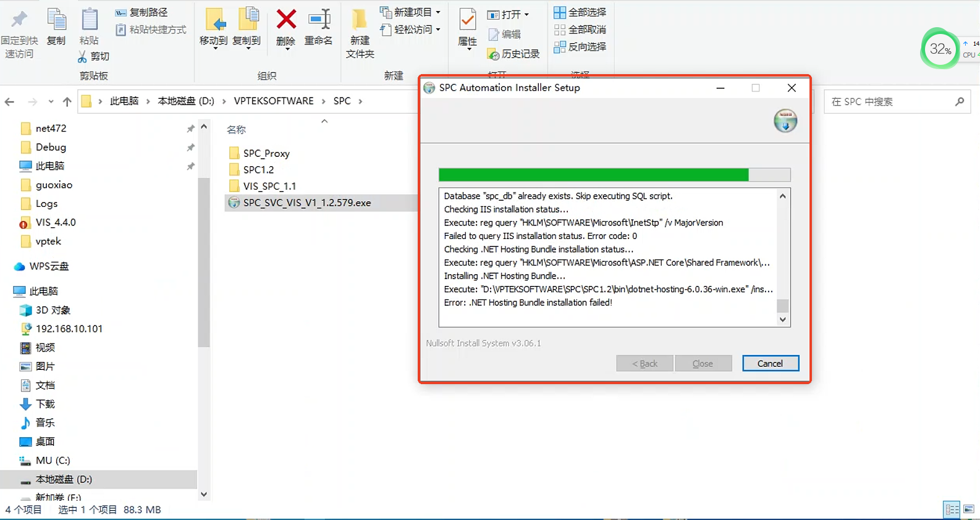Open recent locations dropdown arrow

[x=51, y=101]
